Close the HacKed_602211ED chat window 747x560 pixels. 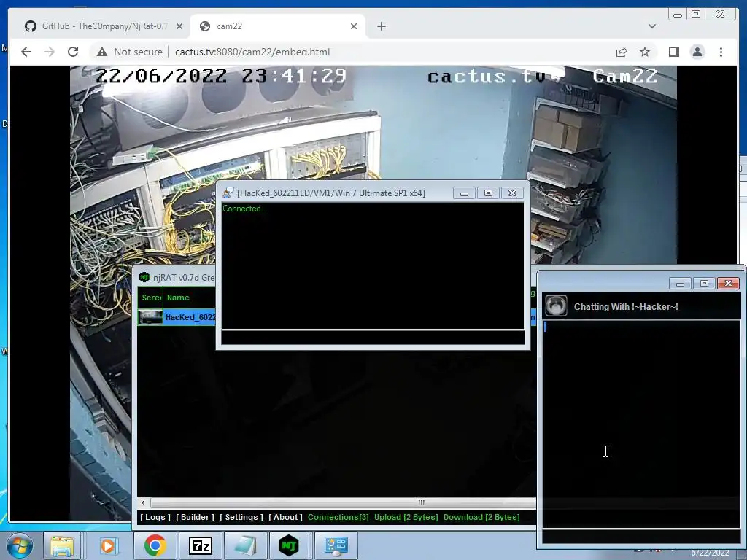pyautogui.click(x=512, y=192)
